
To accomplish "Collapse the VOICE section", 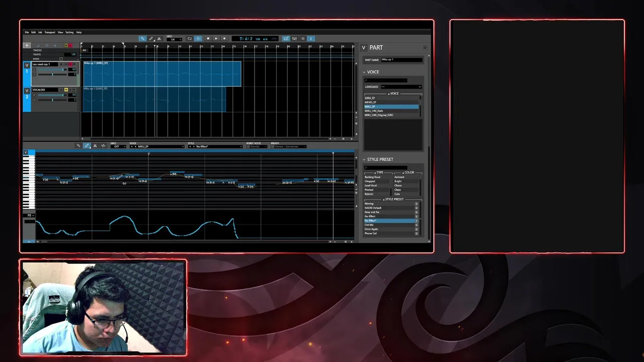I will (x=364, y=72).
